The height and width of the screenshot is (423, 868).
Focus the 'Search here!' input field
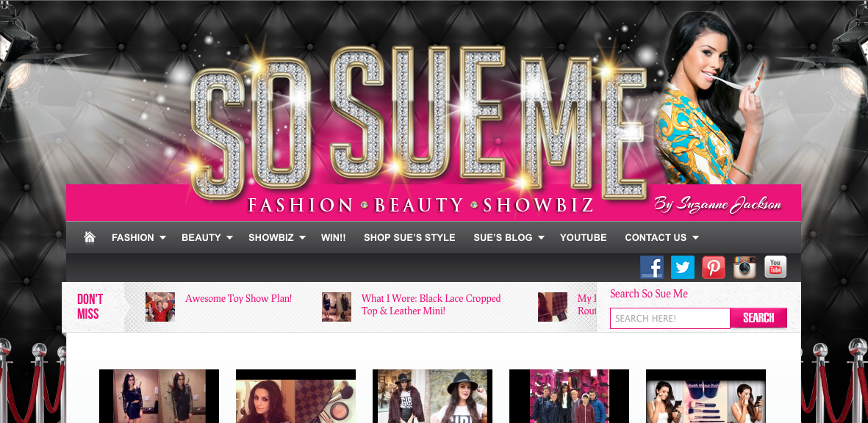coord(670,318)
